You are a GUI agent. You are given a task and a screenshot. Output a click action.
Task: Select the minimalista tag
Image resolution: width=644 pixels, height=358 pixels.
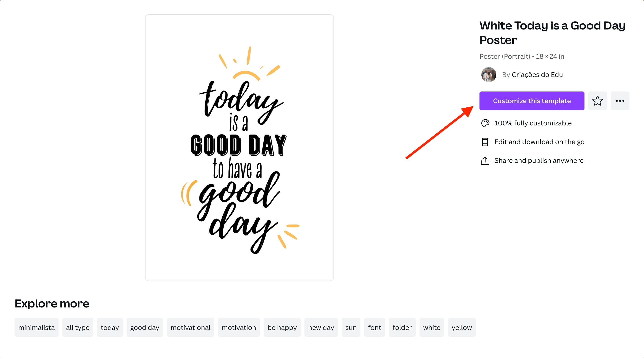37,327
